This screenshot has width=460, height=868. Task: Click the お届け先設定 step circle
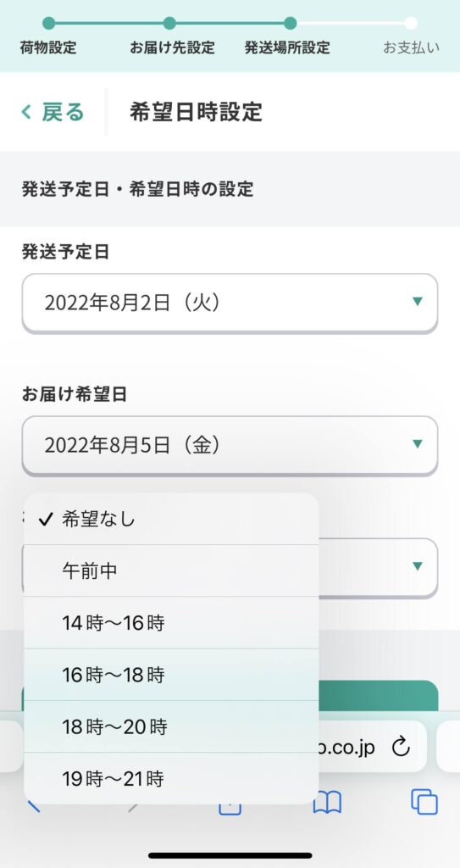[x=169, y=23]
